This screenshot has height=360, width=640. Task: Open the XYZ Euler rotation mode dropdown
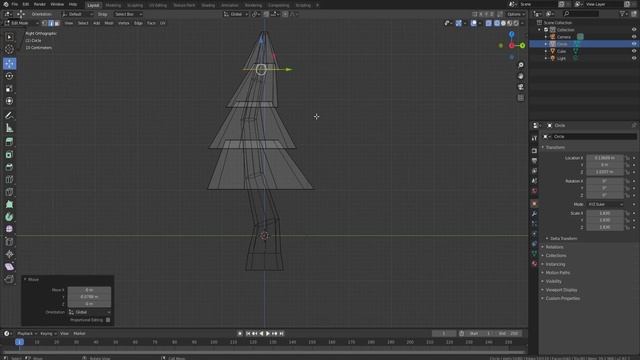605,204
